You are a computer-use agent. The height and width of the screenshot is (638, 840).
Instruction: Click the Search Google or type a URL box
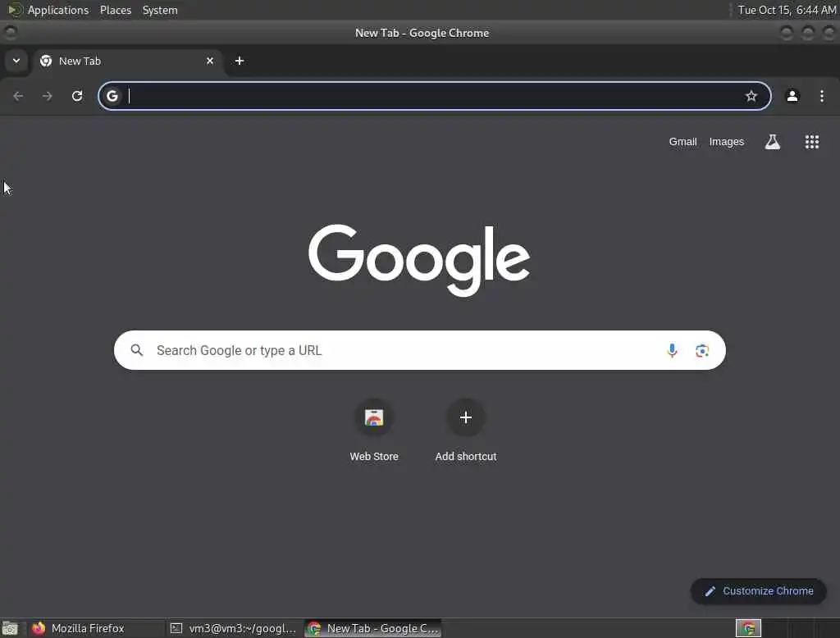[419, 350]
